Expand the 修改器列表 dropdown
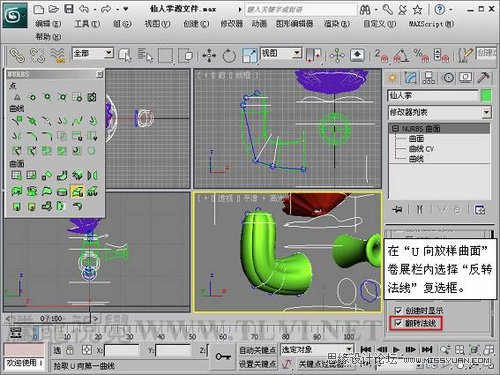 click(x=486, y=112)
